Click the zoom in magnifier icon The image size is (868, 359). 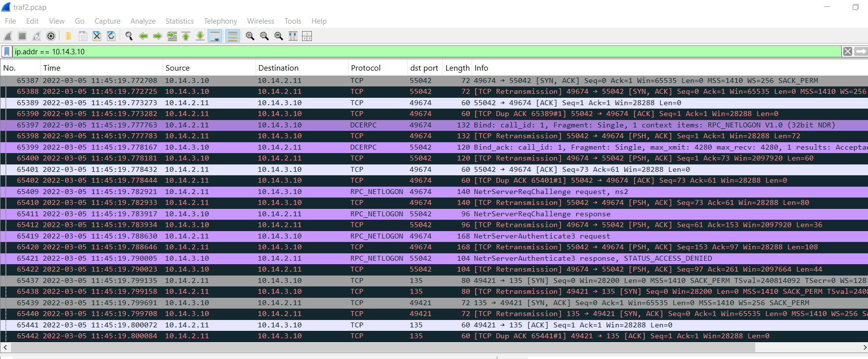coord(250,36)
